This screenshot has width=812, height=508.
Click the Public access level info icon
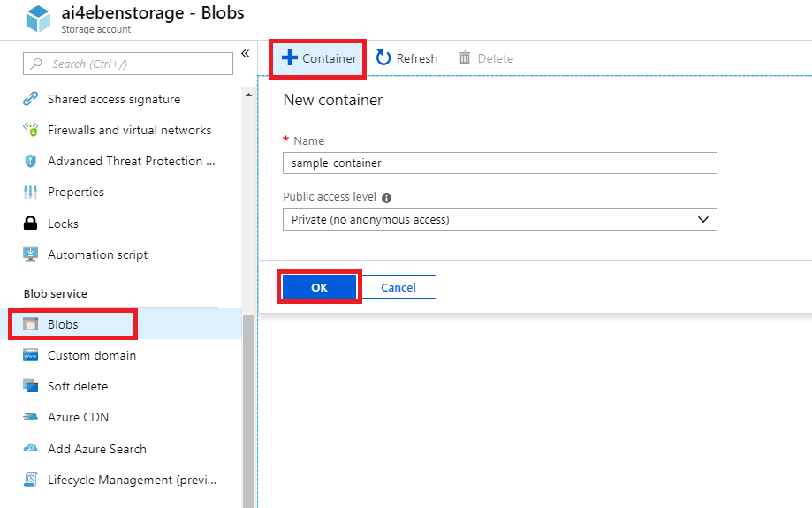coord(386,198)
